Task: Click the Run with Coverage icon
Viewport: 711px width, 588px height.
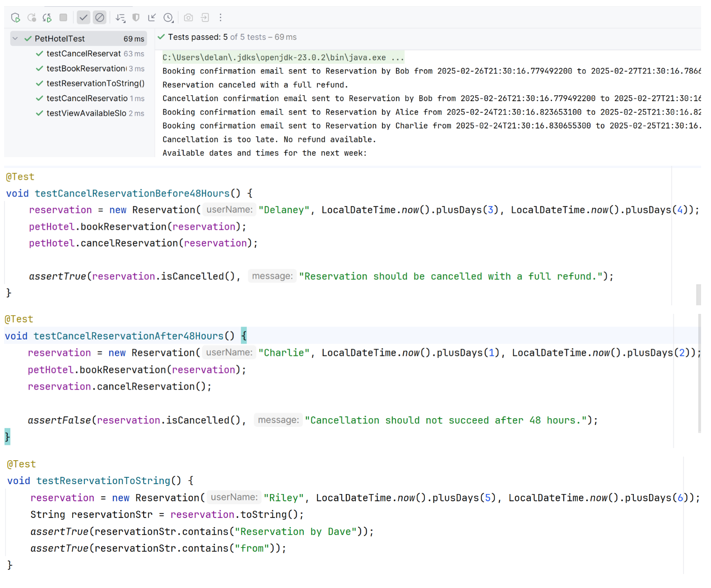Action: pos(15,18)
